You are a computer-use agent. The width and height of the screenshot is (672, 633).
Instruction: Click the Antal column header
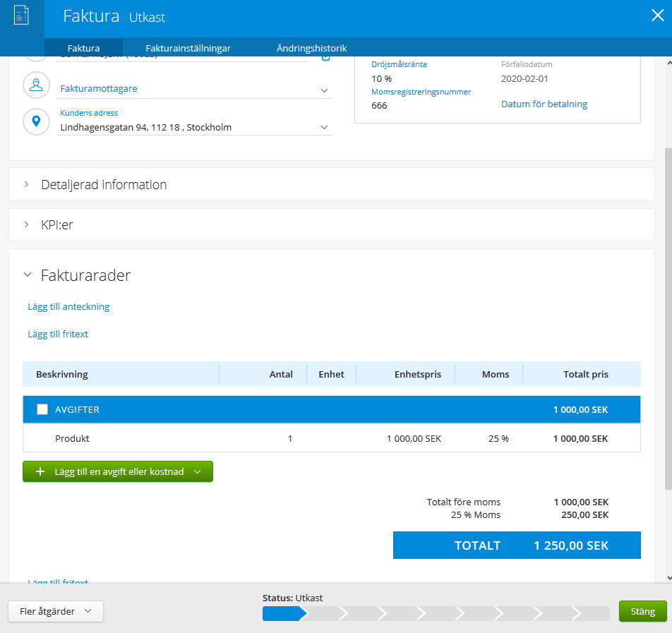(281, 374)
